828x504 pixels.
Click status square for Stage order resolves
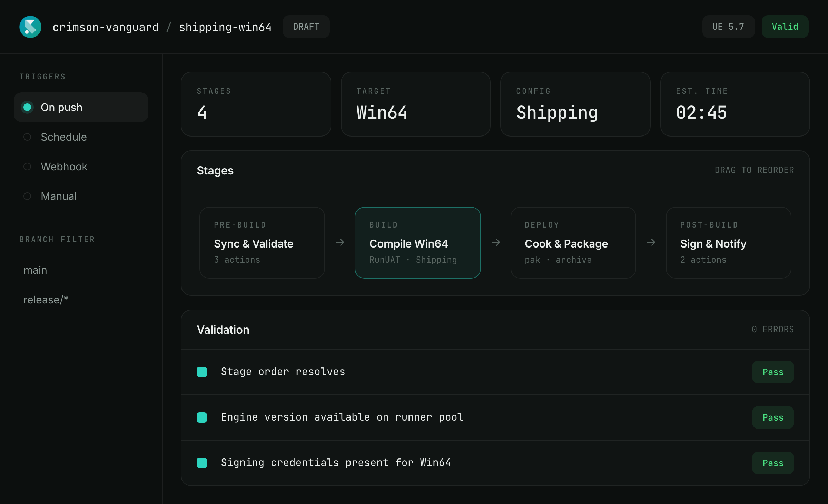[x=202, y=372]
